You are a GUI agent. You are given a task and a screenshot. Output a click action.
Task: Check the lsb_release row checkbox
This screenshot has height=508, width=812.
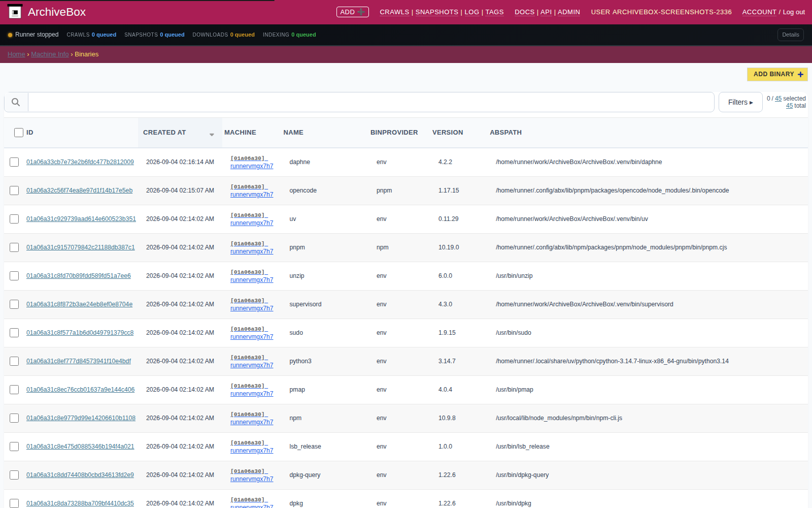click(14, 447)
